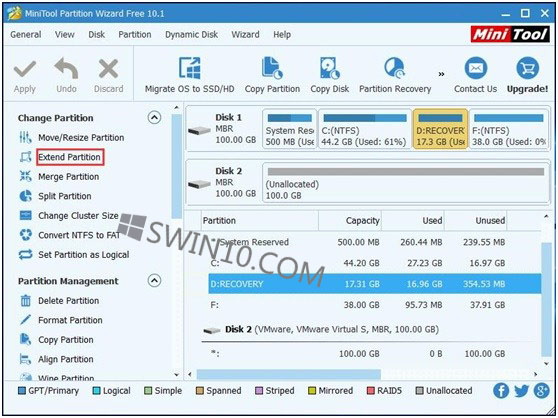Click GPT/Primary legend color swatch
The image size is (558, 418).
click(22, 391)
